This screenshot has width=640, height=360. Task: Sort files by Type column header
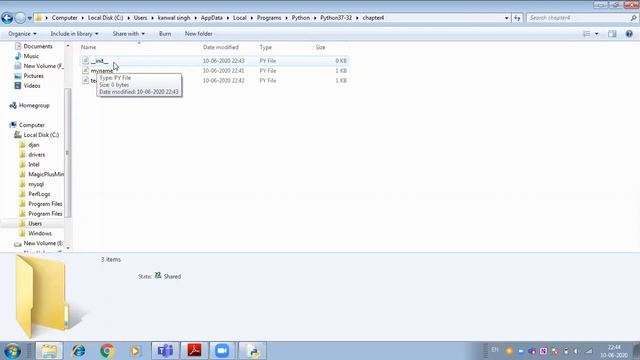click(x=265, y=47)
